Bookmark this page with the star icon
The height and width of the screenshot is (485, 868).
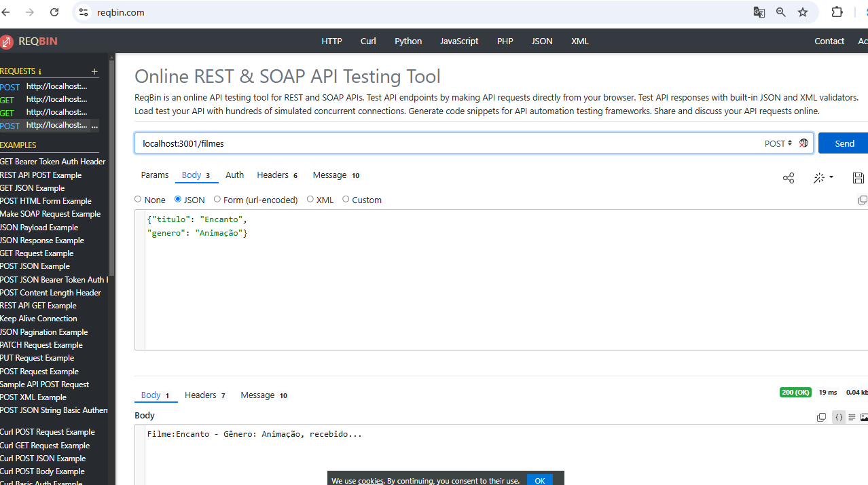click(x=803, y=12)
